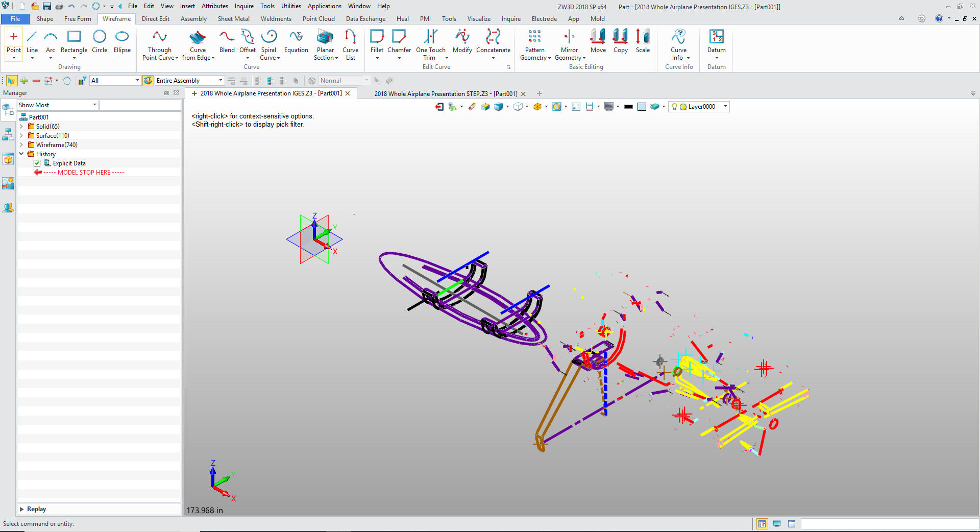This screenshot has width=980, height=532.
Task: Open the Utilities menu
Action: pos(291,6)
